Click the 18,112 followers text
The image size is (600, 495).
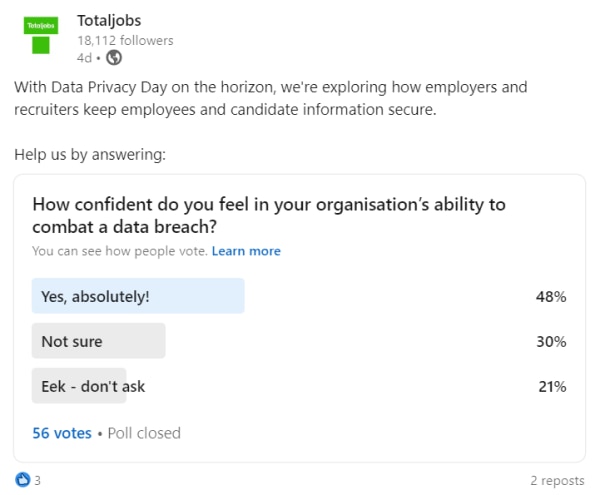tap(125, 40)
